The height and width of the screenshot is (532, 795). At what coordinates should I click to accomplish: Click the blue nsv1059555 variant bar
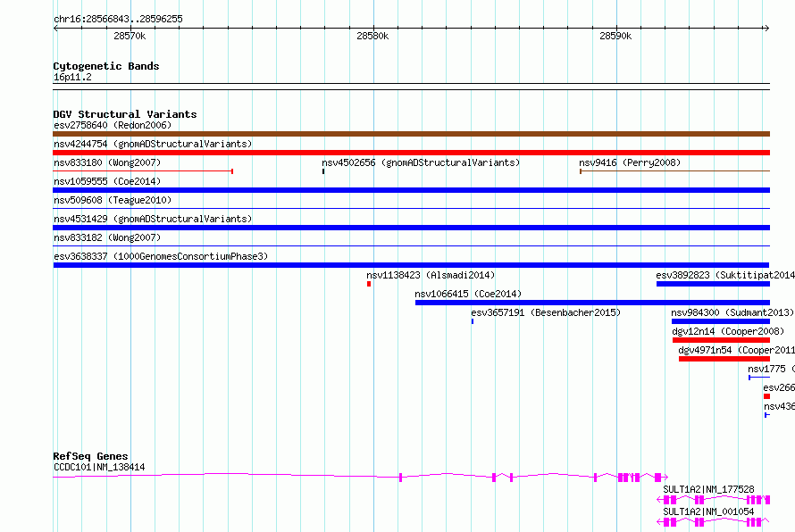coord(411,190)
